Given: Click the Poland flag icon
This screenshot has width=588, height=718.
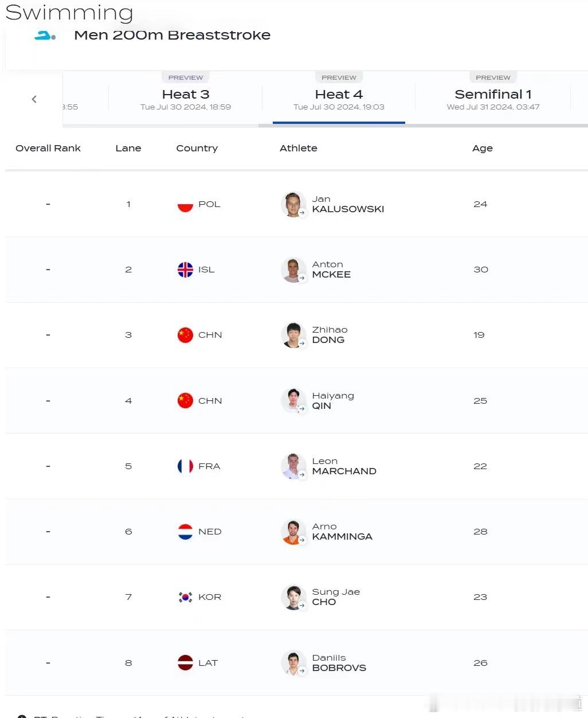Looking at the screenshot, I should 185,205.
